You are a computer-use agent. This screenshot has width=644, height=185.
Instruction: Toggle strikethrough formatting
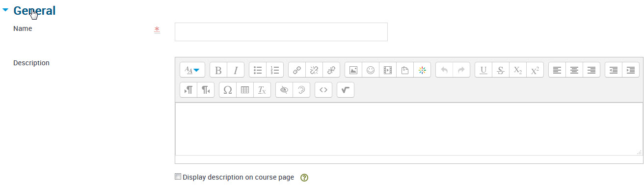click(x=501, y=70)
